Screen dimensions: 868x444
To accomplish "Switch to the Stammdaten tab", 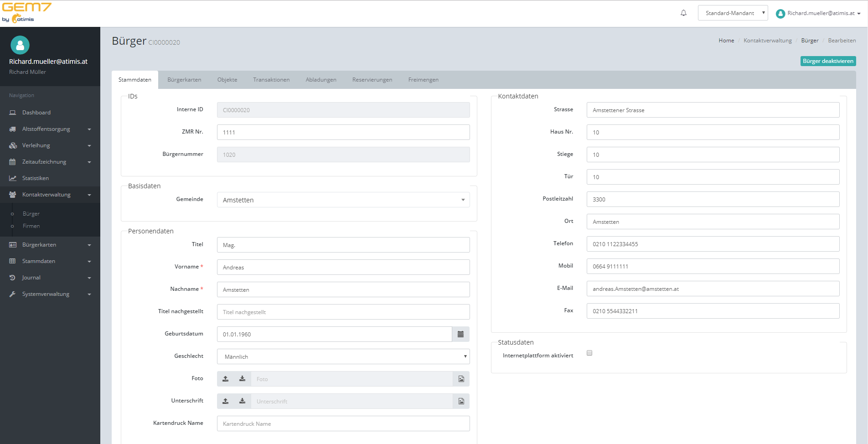I will tap(135, 80).
